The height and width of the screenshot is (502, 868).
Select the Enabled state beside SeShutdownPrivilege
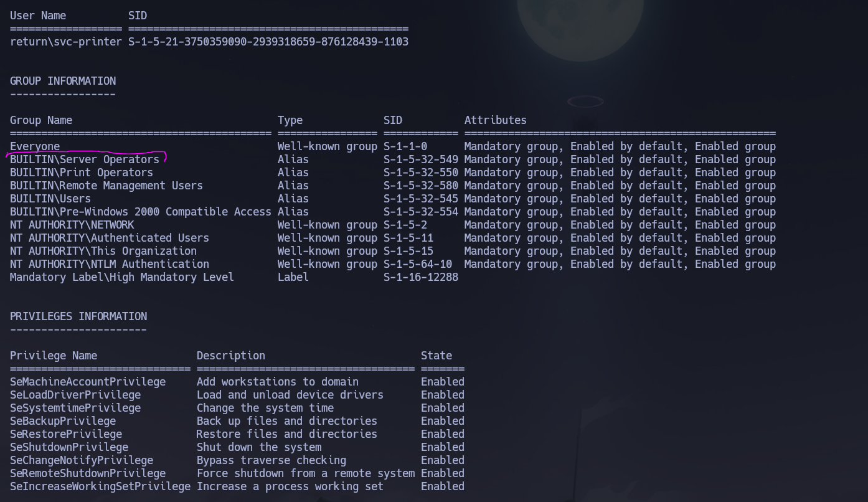coord(442,447)
